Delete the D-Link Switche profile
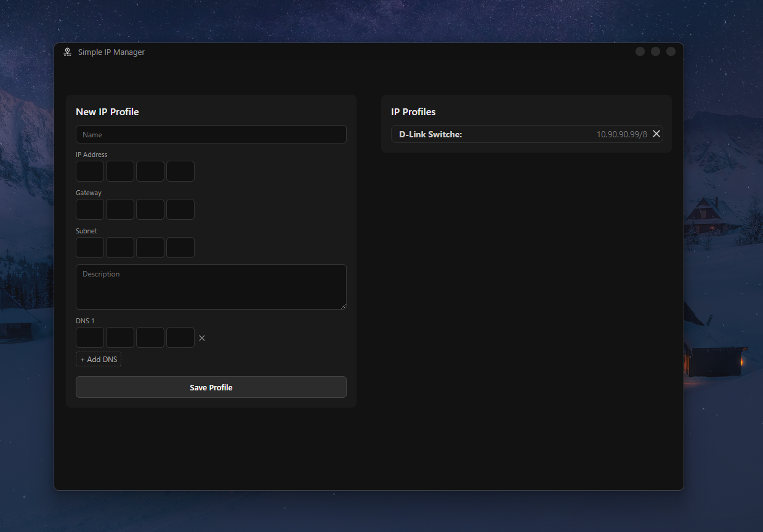 pyautogui.click(x=656, y=134)
